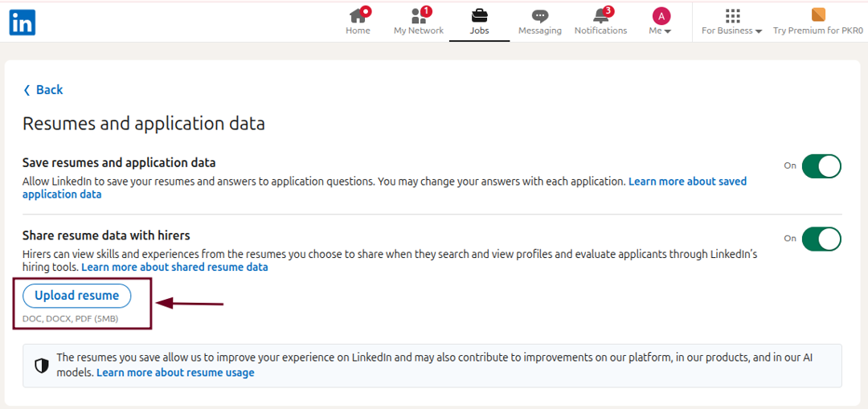Viewport: 868px width, 409px height.
Task: Click the LinkedIn logo
Action: [23, 22]
